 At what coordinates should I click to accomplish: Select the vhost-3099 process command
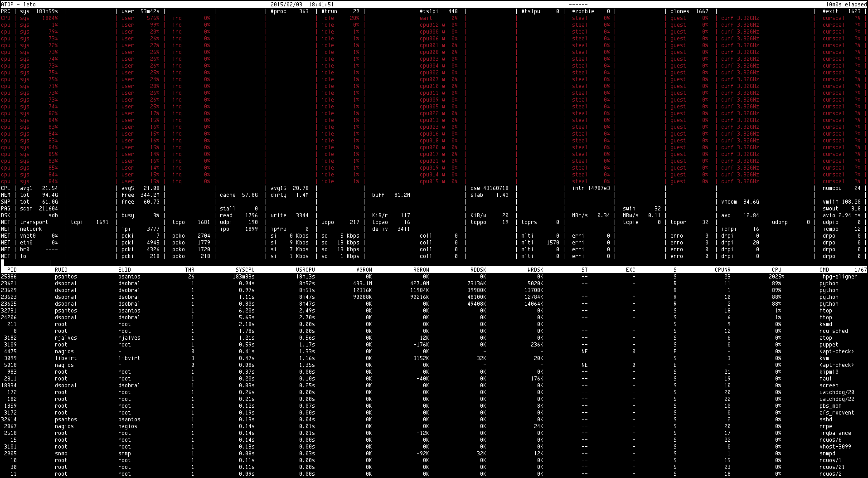(835, 447)
